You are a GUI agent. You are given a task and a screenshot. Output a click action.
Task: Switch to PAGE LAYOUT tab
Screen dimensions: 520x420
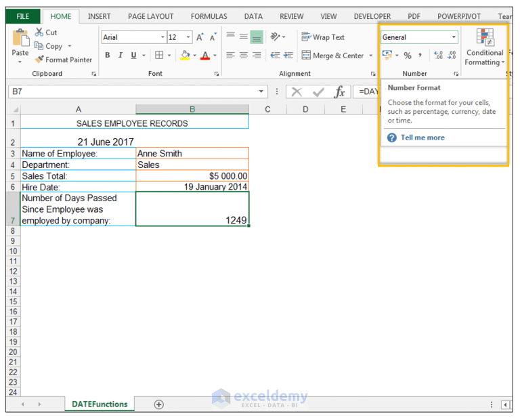[x=150, y=16]
